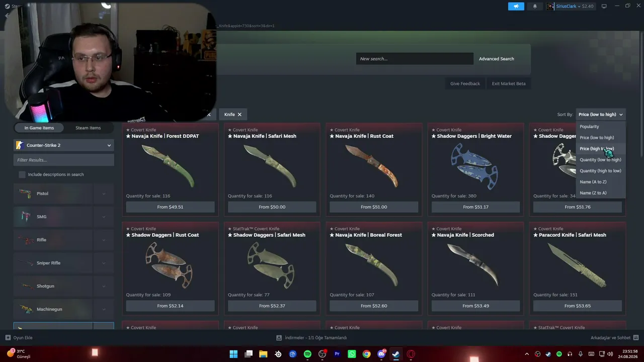Open Big Picture mode monitor icon
The height and width of the screenshot is (362, 644).
tap(604, 6)
